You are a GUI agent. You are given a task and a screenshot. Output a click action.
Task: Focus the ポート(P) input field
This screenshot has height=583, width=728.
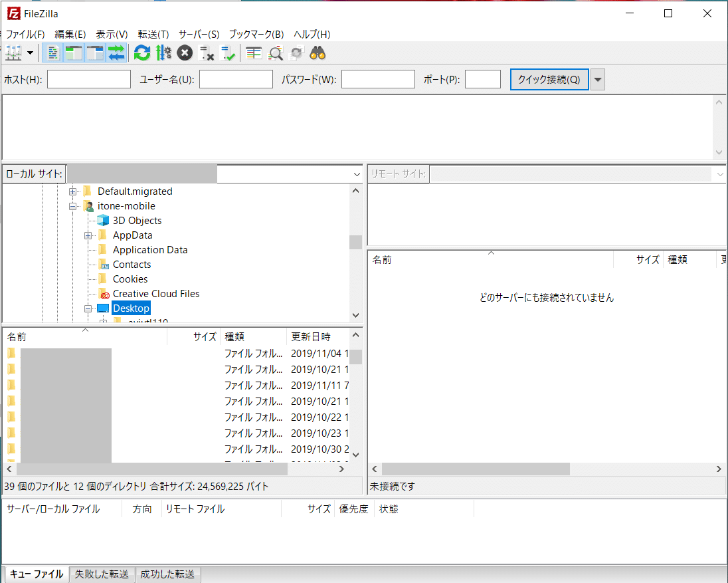coord(483,79)
